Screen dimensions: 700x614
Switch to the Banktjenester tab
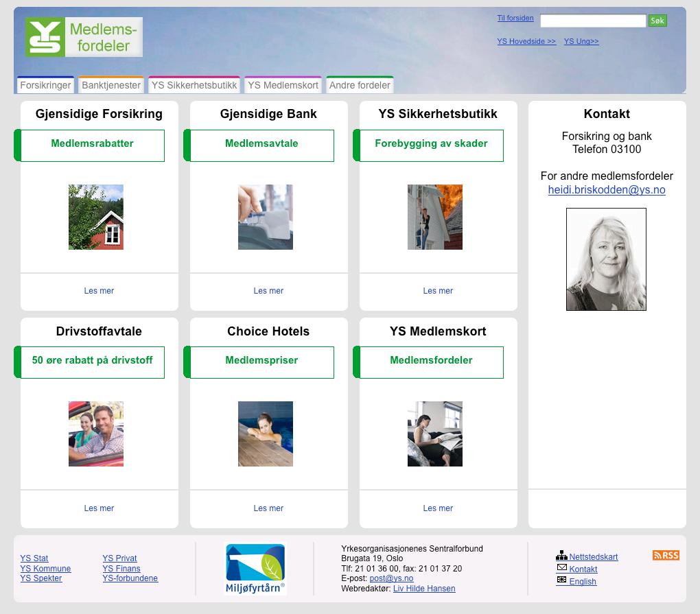pyautogui.click(x=111, y=85)
